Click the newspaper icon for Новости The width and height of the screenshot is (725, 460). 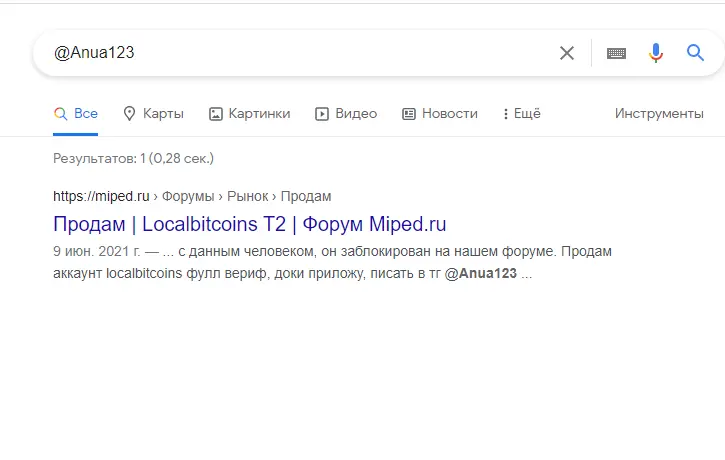coord(409,114)
